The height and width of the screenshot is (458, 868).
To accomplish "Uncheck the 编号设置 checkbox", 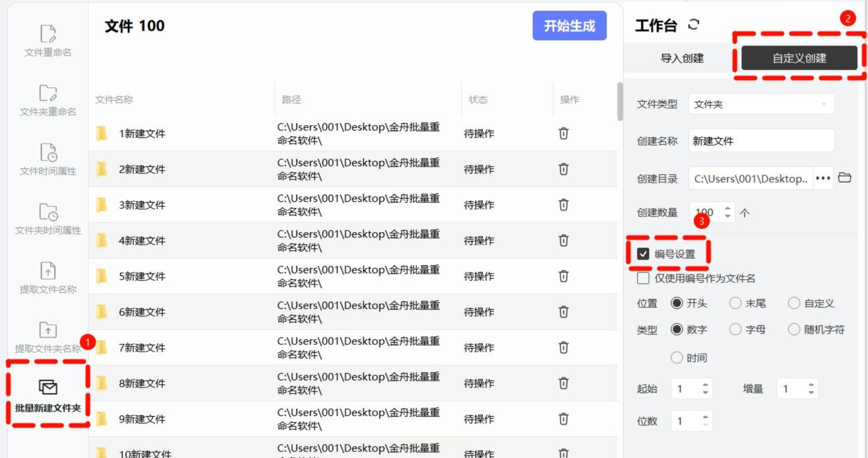I will click(x=643, y=254).
